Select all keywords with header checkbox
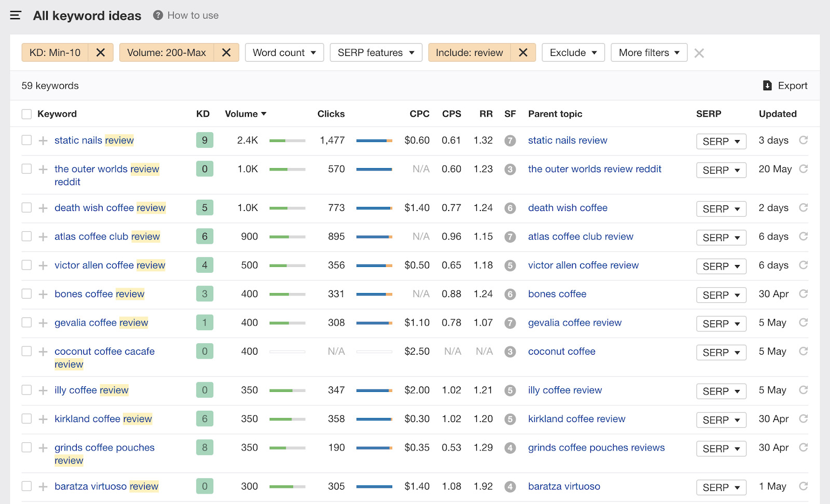The image size is (830, 504). point(26,114)
